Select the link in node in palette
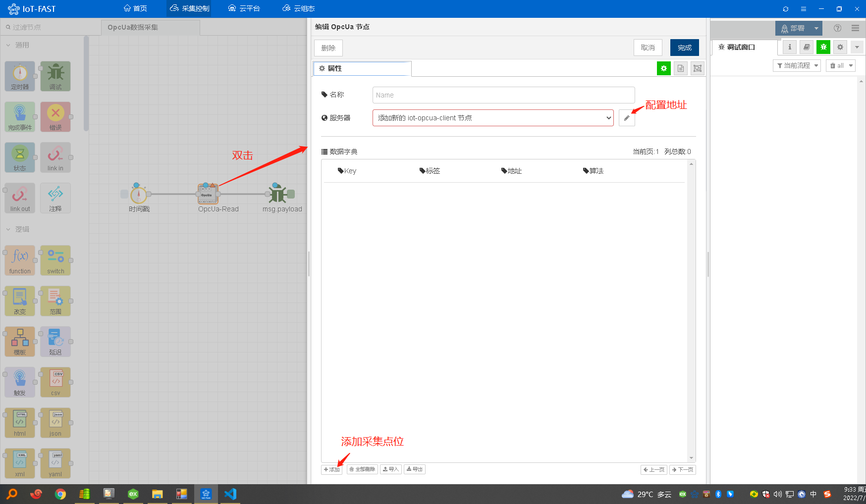 pos(55,157)
